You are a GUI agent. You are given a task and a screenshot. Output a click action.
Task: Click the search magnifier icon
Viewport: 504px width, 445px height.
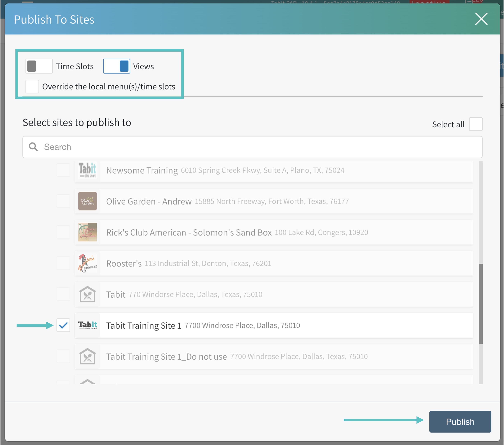[33, 147]
